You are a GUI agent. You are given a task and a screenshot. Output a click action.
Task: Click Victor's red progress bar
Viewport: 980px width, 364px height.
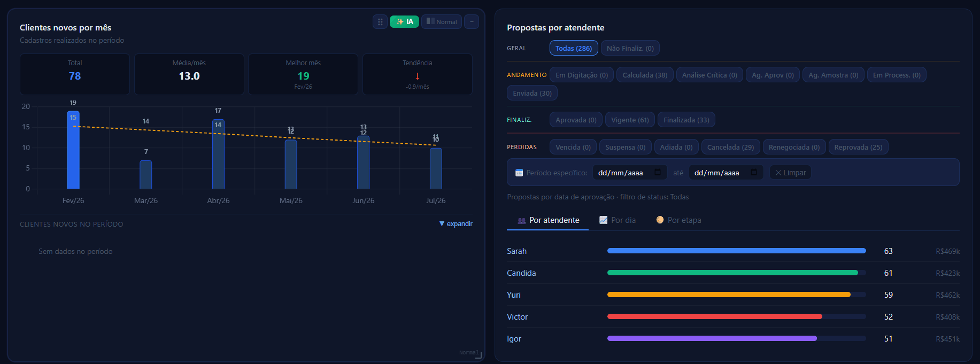[x=715, y=316]
